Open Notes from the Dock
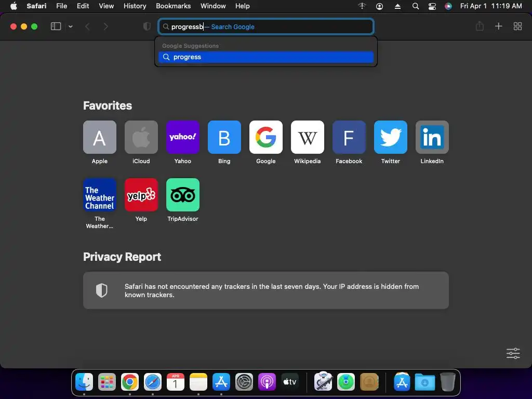The image size is (532, 399). [198, 382]
